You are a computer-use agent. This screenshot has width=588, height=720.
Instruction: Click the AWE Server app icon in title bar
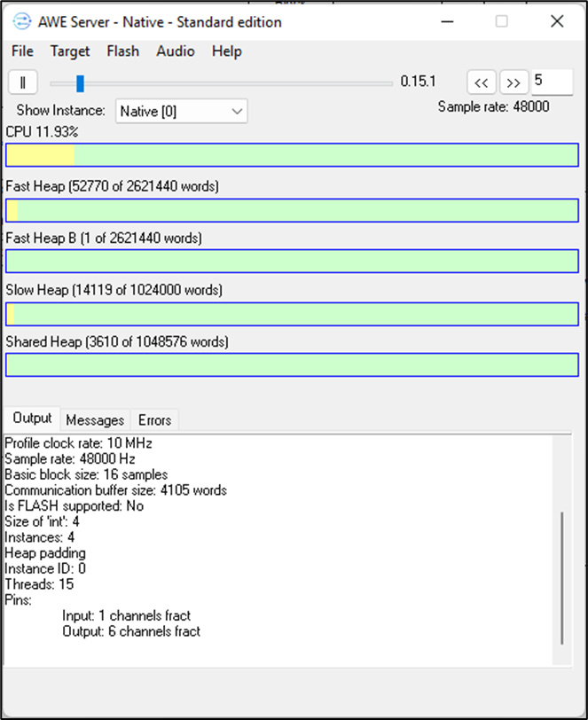click(x=21, y=21)
